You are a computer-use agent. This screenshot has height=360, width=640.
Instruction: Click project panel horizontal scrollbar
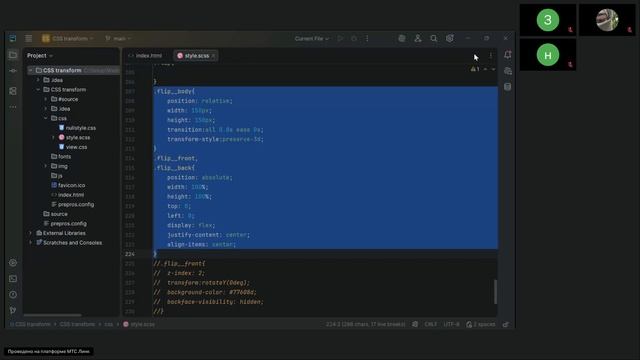pos(52,315)
